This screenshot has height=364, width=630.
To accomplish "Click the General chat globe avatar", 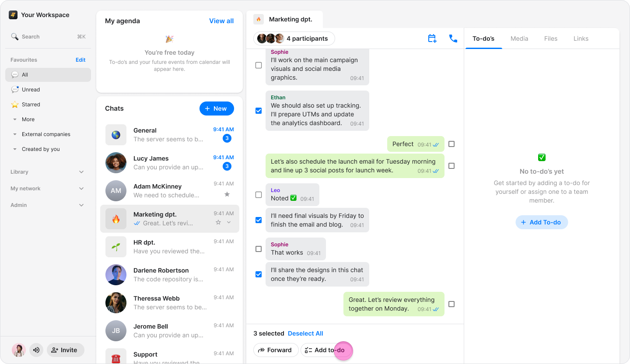I will 116,135.
